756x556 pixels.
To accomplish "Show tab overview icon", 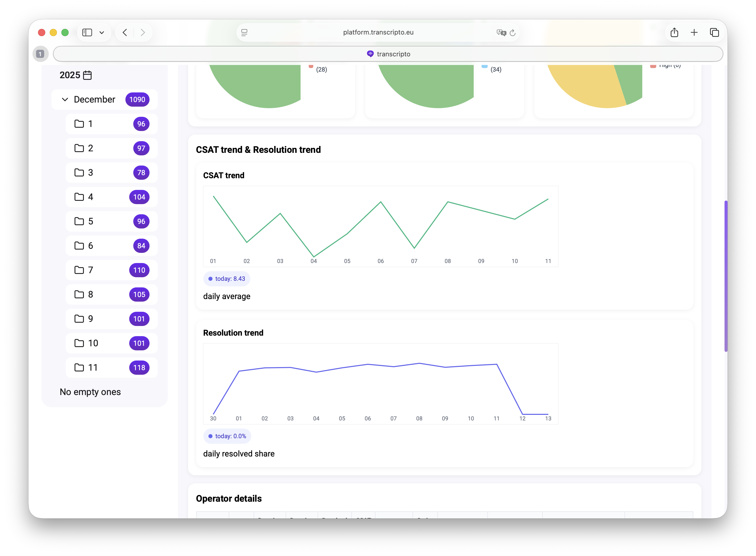I will [714, 32].
